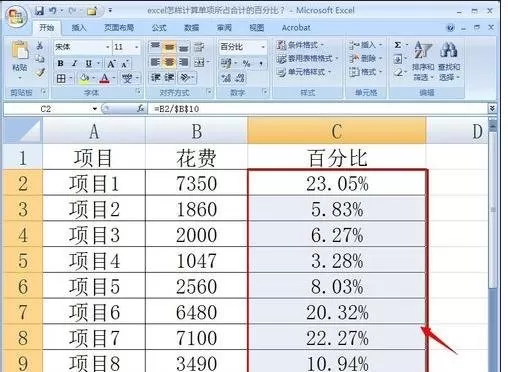Switch to Acrobat tab
This screenshot has height=372, width=508.
[296, 28]
